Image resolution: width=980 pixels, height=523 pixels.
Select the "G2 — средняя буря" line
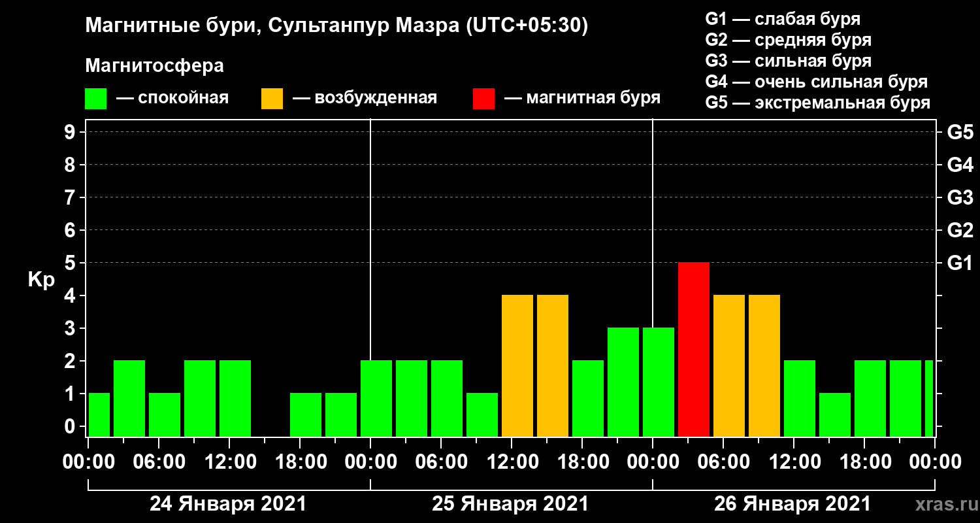click(x=789, y=40)
